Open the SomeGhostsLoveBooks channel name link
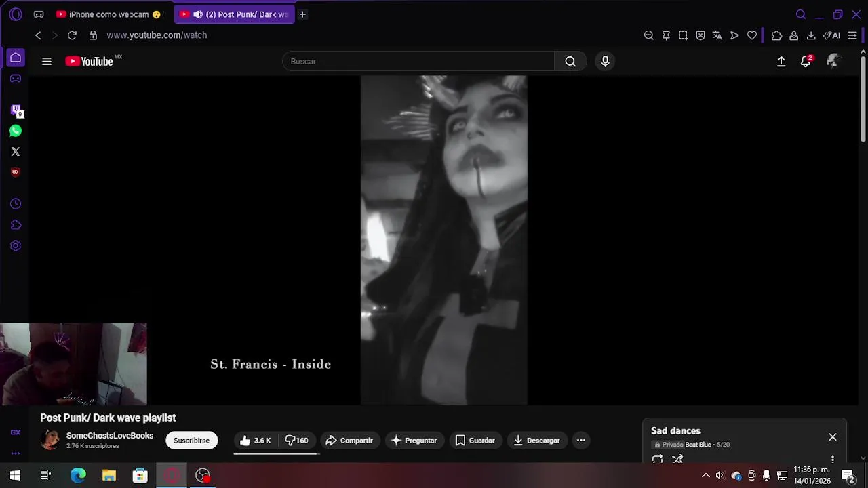The height and width of the screenshot is (488, 868). tap(110, 436)
